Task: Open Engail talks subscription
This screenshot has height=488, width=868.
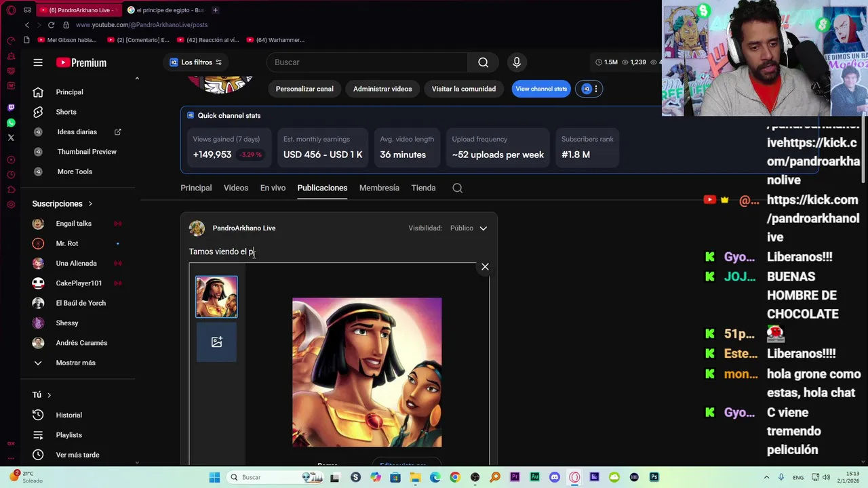Action: (x=73, y=224)
